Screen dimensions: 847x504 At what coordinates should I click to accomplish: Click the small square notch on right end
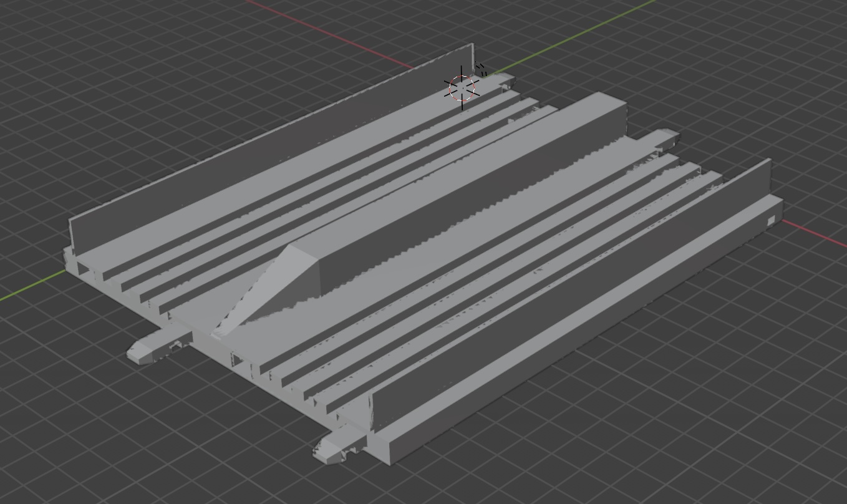(771, 221)
